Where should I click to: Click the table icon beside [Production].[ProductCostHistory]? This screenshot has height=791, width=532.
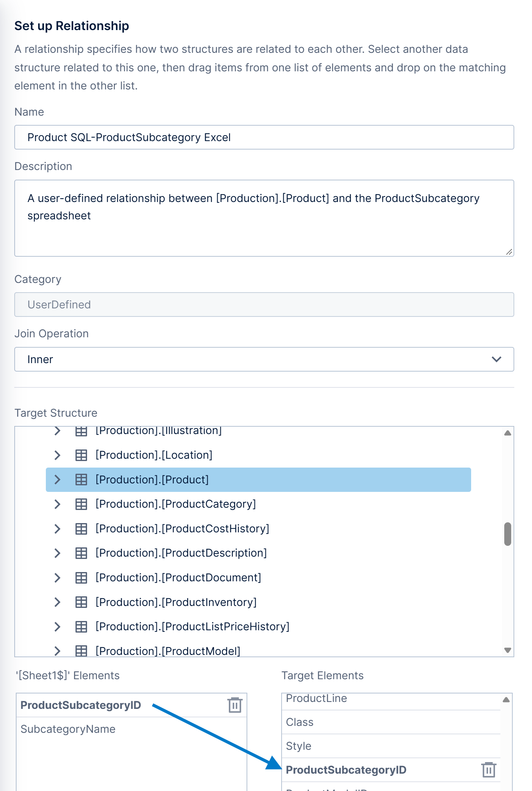point(81,529)
